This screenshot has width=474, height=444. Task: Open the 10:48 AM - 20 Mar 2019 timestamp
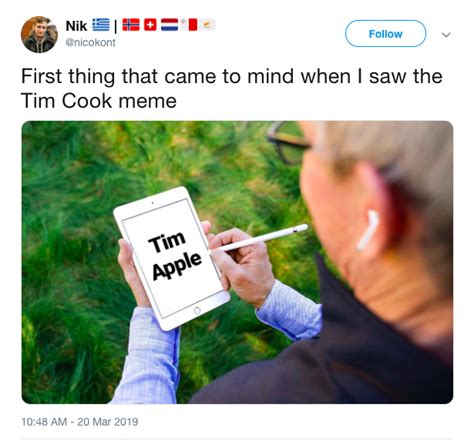pyautogui.click(x=80, y=422)
